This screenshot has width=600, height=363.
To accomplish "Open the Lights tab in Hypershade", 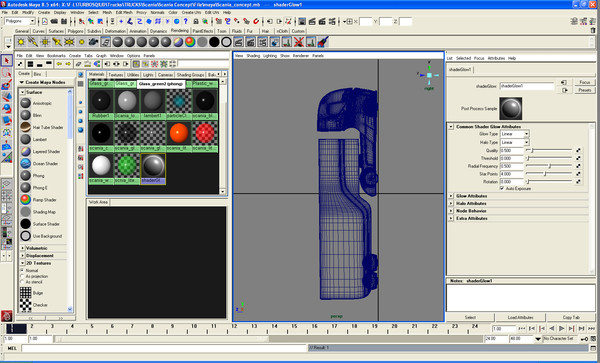I will click(148, 75).
